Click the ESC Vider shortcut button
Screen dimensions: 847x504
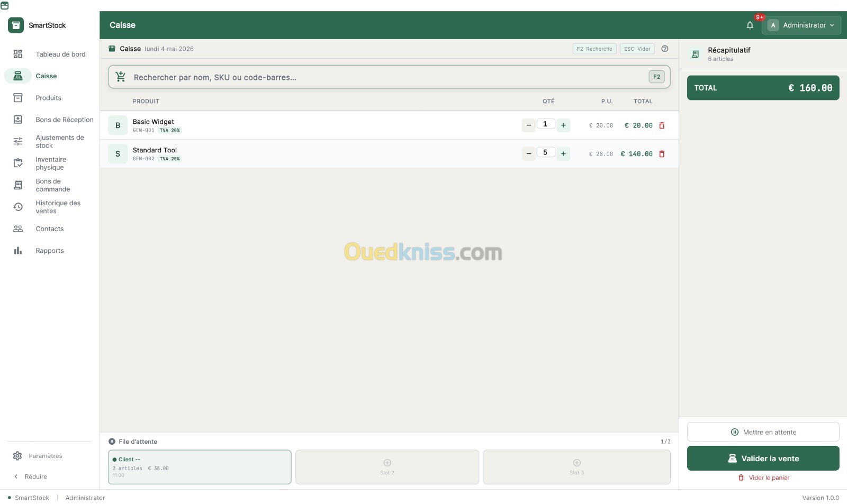click(x=637, y=49)
